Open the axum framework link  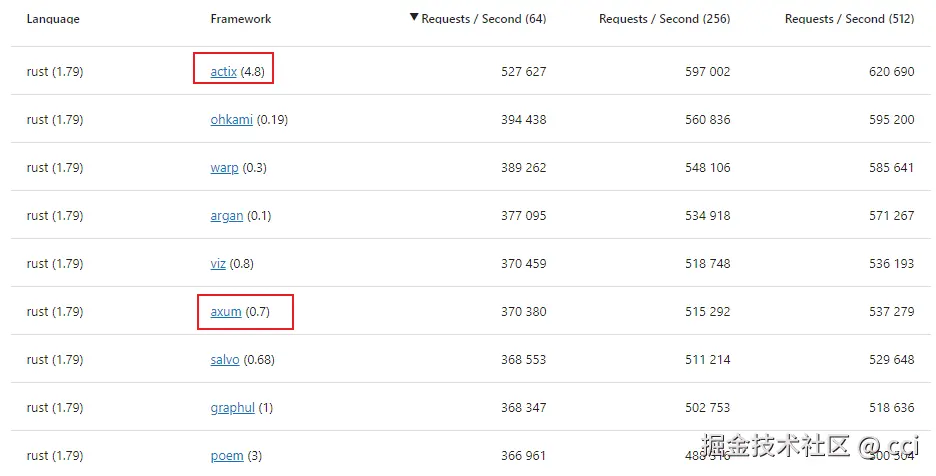(x=226, y=311)
